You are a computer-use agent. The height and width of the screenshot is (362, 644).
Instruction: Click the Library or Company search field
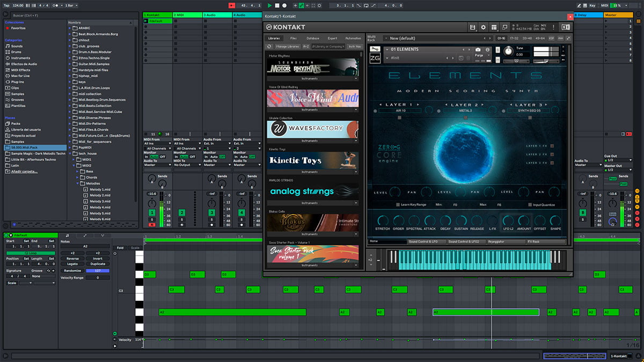(x=328, y=47)
